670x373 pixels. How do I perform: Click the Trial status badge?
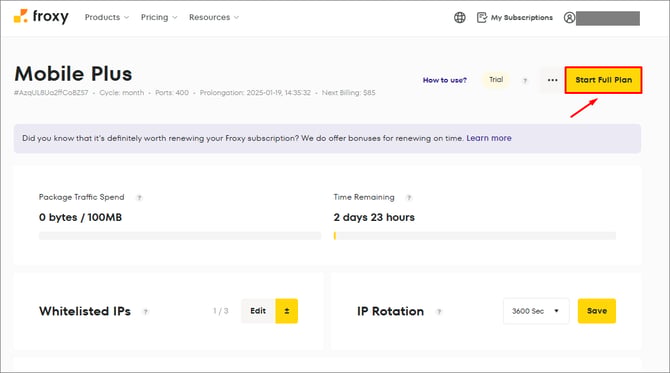point(496,80)
